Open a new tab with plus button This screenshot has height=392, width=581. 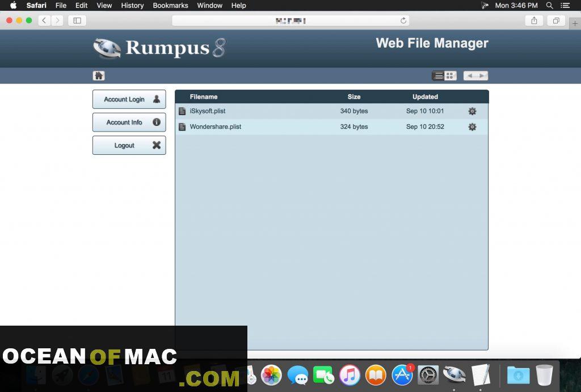pyautogui.click(x=575, y=23)
